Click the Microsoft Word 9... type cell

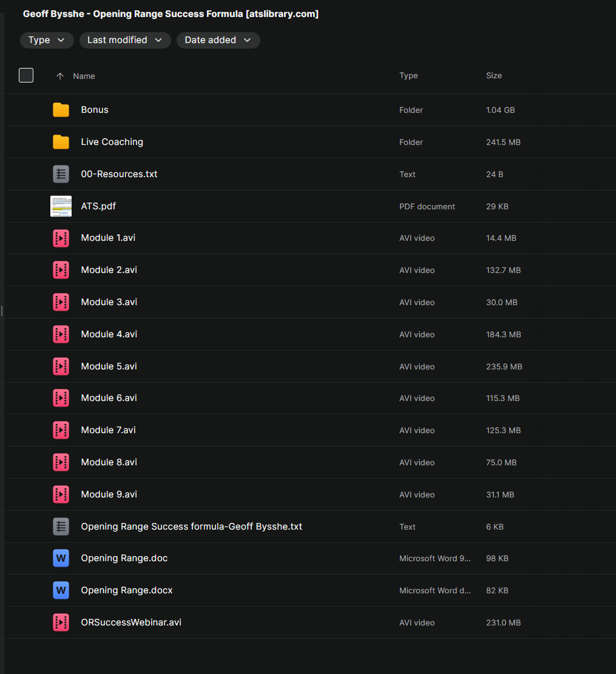point(435,558)
